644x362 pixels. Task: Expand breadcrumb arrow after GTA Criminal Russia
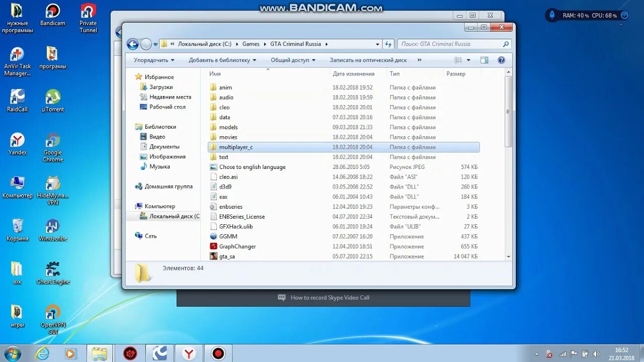[x=326, y=44]
